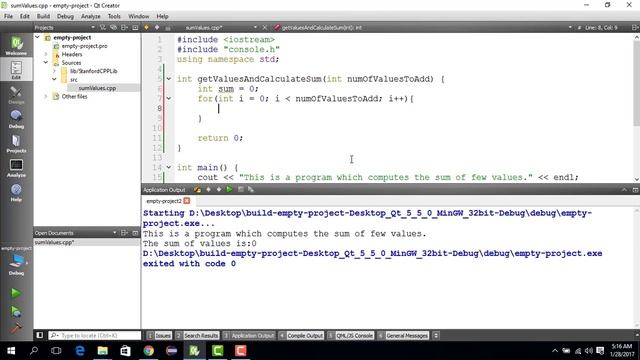
Task: Close the Projects side panel
Action: (x=135, y=27)
